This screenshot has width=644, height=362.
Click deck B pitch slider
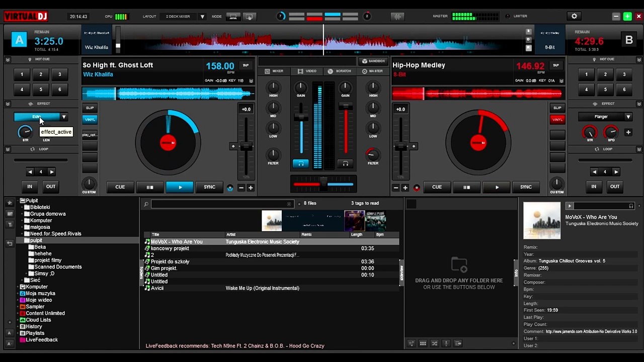tap(400, 147)
